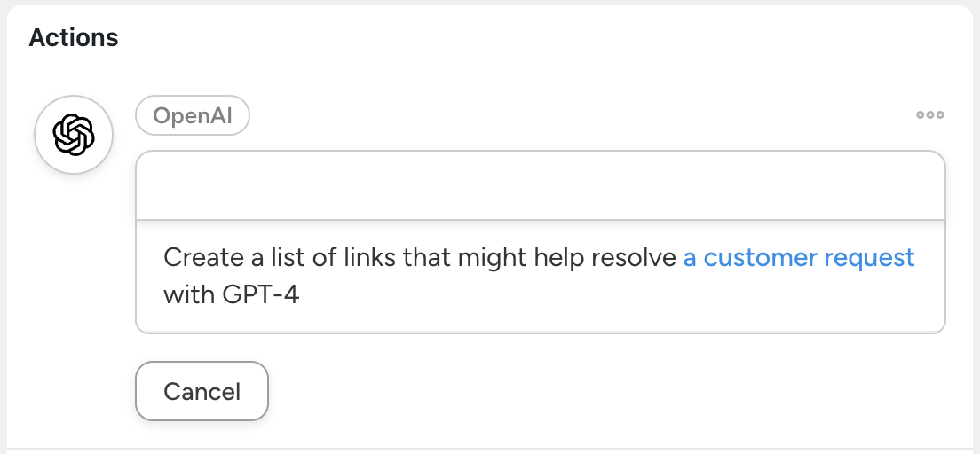The width and height of the screenshot is (980, 454).
Task: Click the word 'Create' in the description
Action: [x=204, y=258]
